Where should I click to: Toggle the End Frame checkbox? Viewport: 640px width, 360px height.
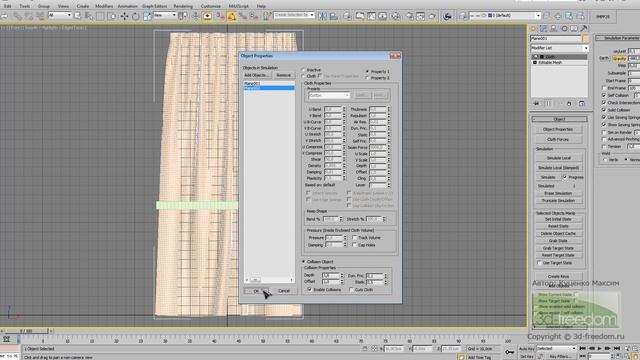[x=604, y=88]
